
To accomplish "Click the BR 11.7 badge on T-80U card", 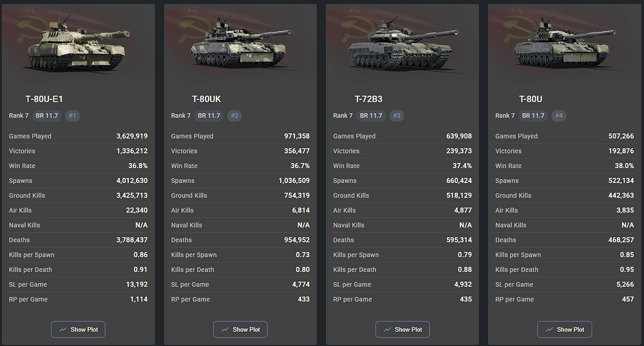I will 533,116.
